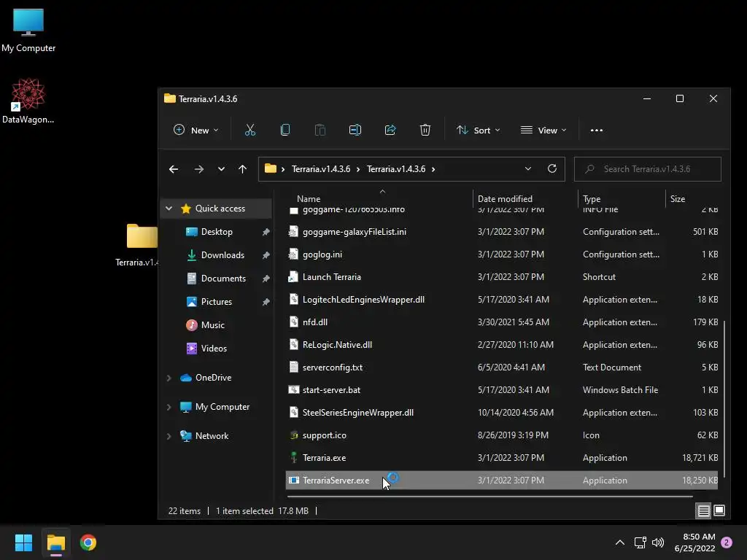Viewport: 747px width, 560px height.
Task: Click the Terraria.exe tree icon
Action: [x=294, y=458]
